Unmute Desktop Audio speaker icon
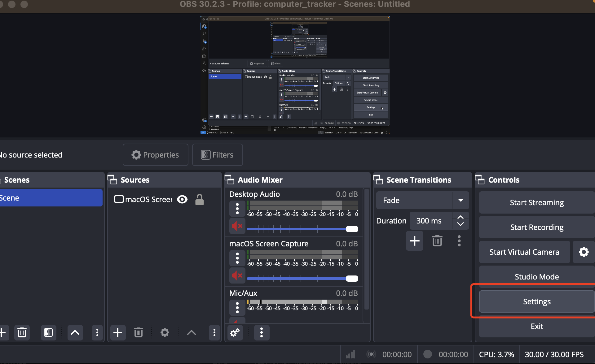 point(237,226)
